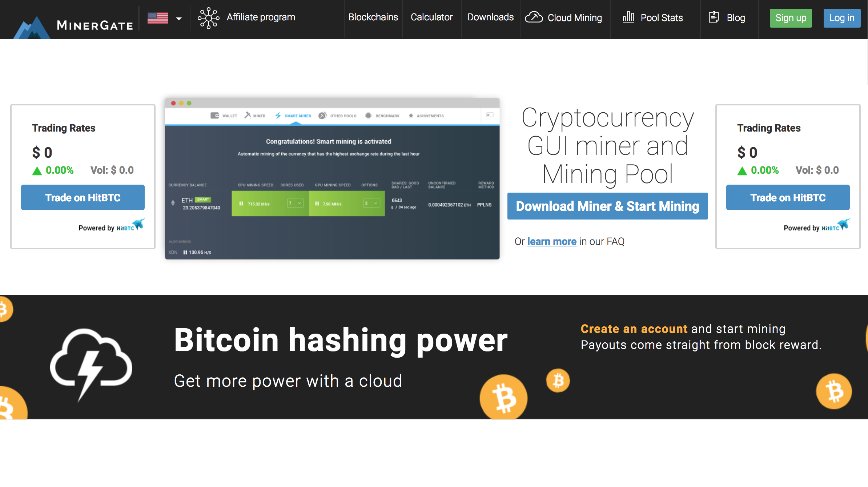The image size is (868, 487).
Task: Click the Blockchains menu icon
Action: tap(373, 17)
